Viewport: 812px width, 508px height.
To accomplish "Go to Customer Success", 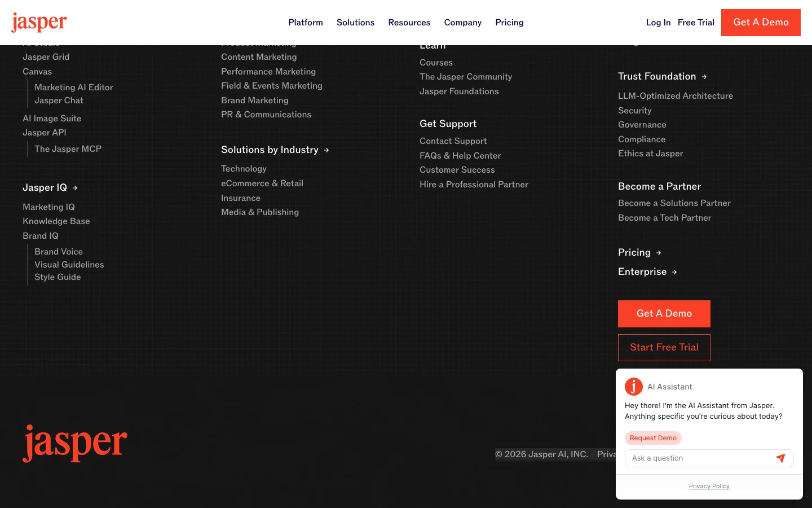I will (457, 170).
